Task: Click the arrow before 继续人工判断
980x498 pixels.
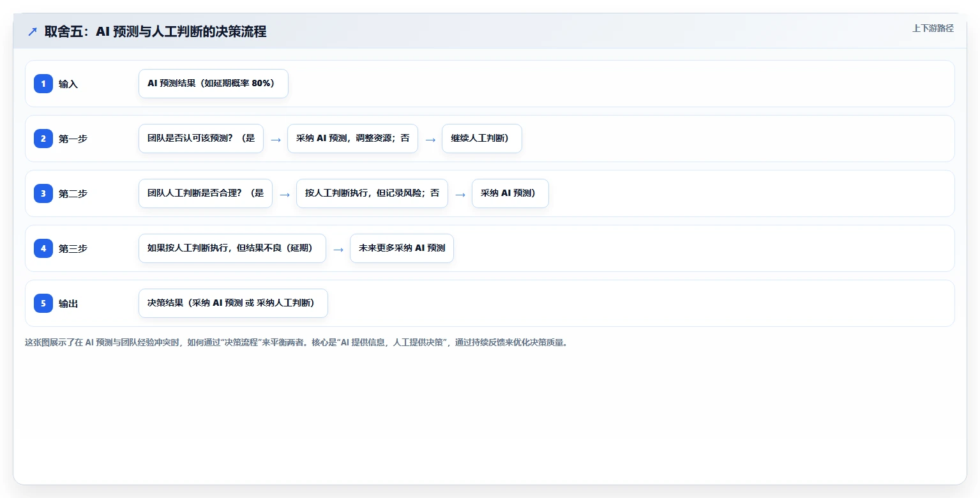Action: pos(430,139)
